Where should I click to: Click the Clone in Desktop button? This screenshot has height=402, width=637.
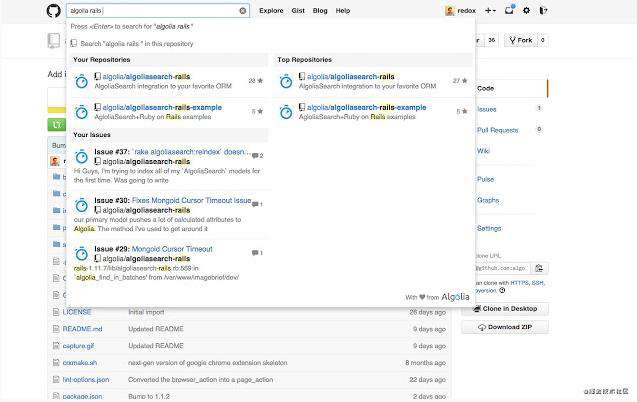505,309
